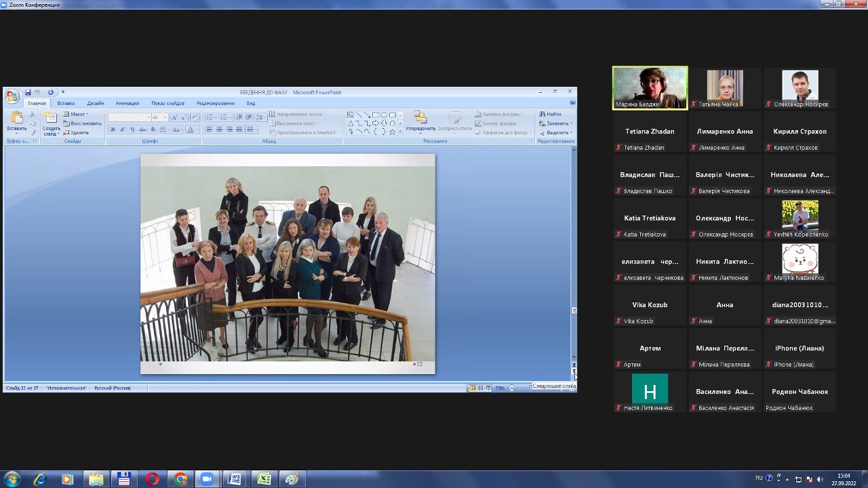Click the zoom out minus button
Image resolution: width=868 pixels, height=488 pixels.
click(512, 388)
